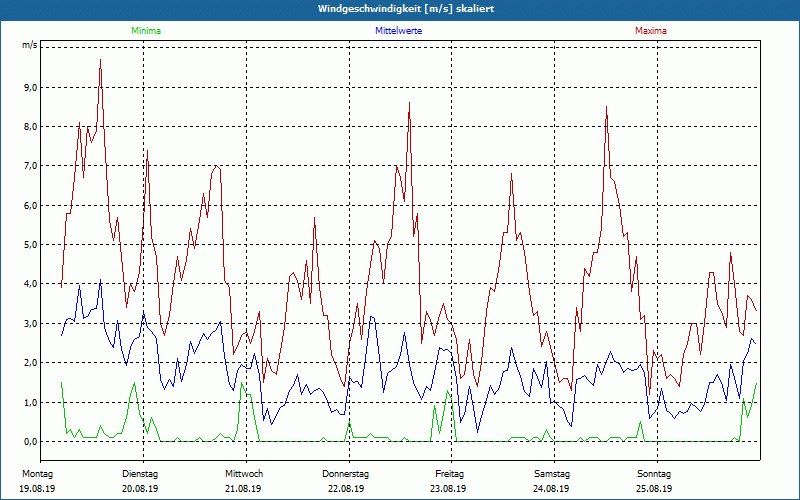Click the 9,0 y-axis value
Viewport: 800px width, 500px height.
pos(31,87)
